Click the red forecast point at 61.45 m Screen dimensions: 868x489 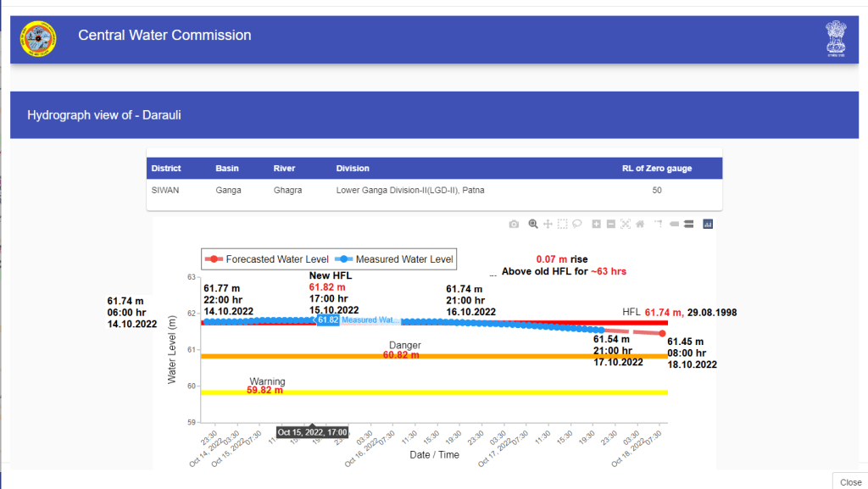pyautogui.click(x=662, y=333)
